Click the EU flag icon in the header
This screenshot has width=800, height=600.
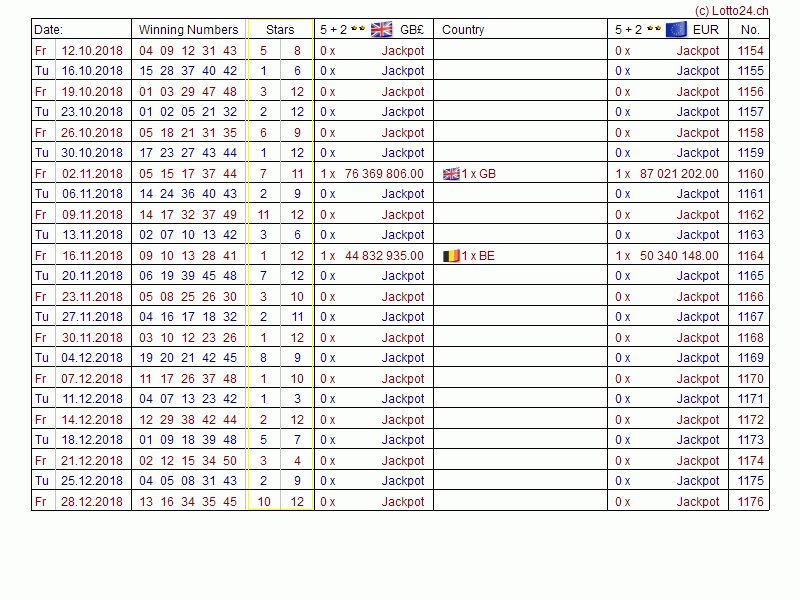click(676, 29)
